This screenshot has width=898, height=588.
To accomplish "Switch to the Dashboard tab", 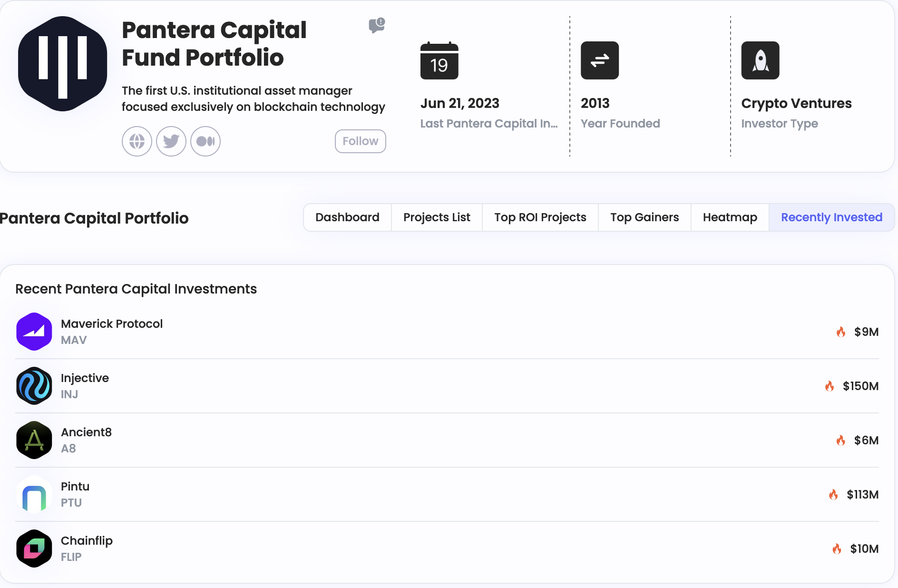I will (x=347, y=217).
